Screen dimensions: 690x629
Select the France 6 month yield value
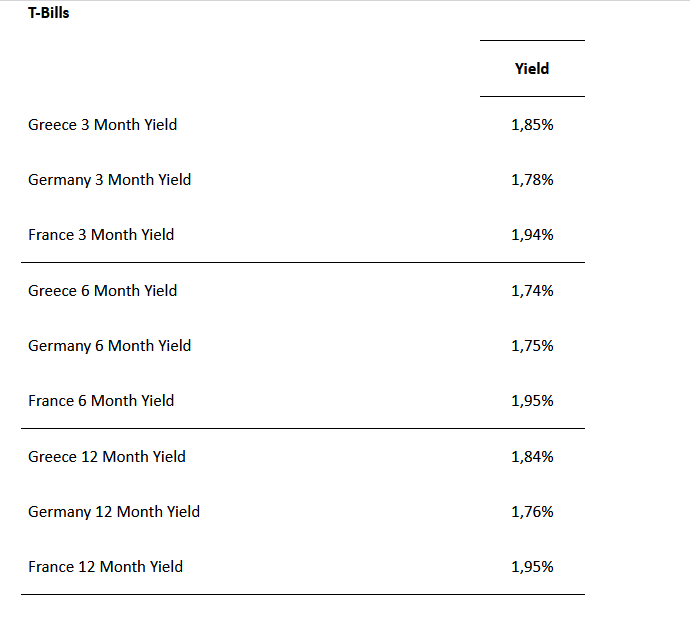pos(532,401)
